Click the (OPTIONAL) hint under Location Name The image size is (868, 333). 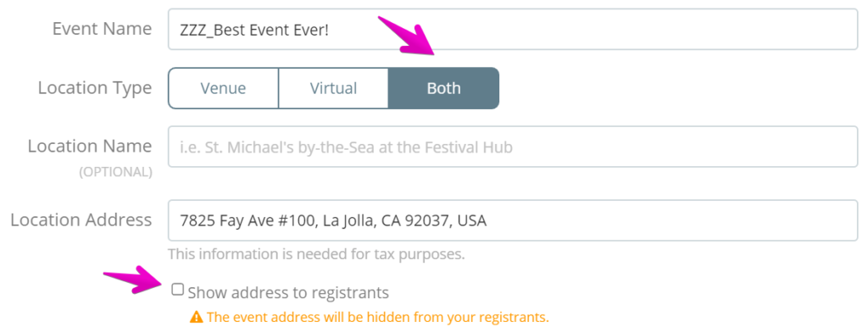[x=115, y=172]
